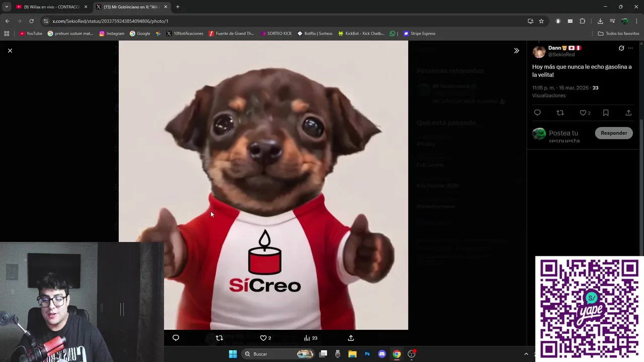Screen dimensions: 644x362
Task: Open the Instagram bookmark
Action: point(112,34)
